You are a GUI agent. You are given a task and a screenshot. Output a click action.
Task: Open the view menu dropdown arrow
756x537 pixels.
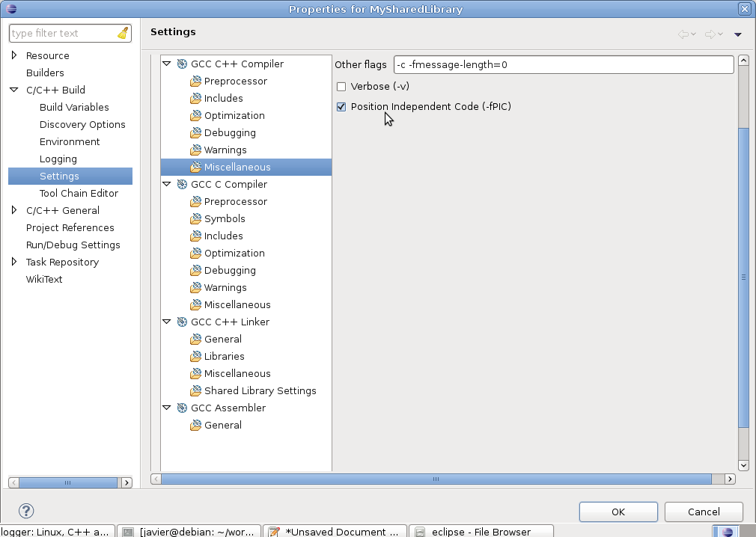[737, 34]
